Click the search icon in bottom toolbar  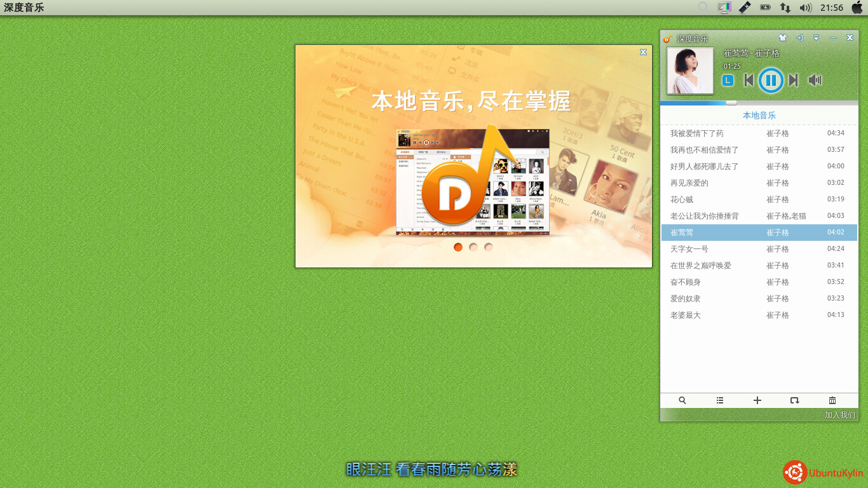pos(682,400)
